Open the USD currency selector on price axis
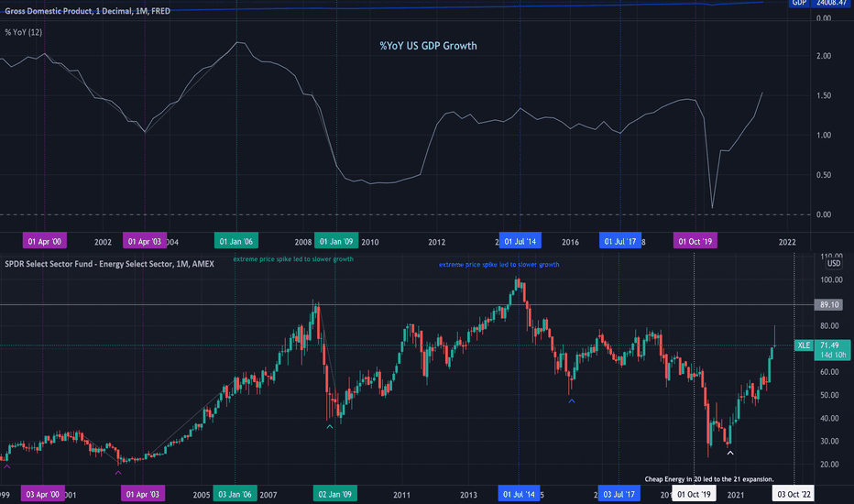Viewport: 854px width, 504px height. click(834, 264)
